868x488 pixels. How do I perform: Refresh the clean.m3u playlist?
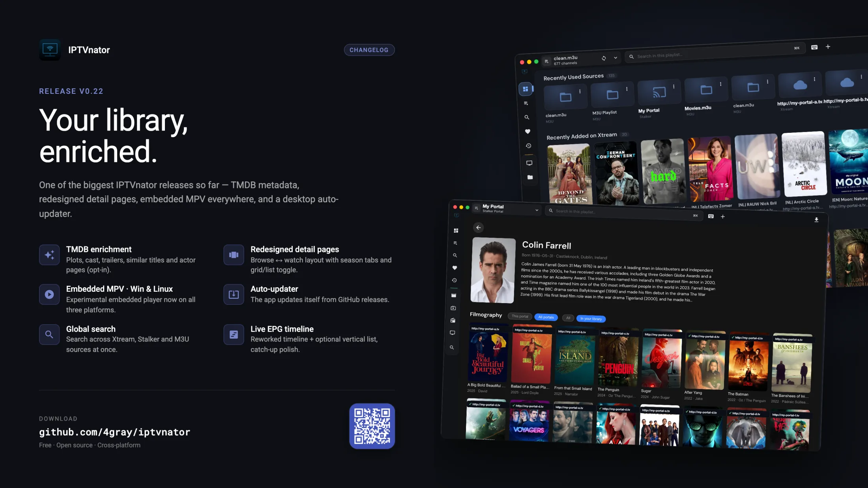(x=604, y=58)
